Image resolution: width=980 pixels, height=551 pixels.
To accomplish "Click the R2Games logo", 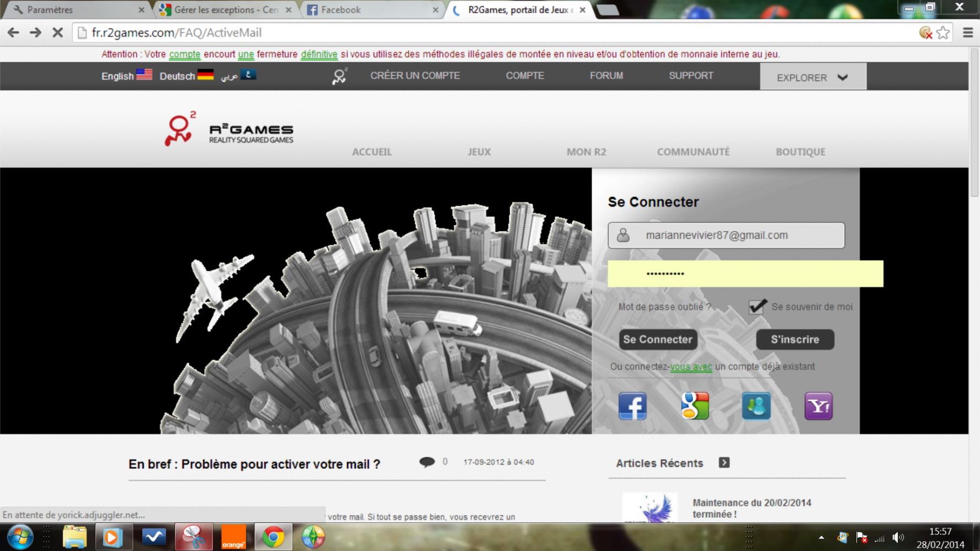I will [229, 130].
